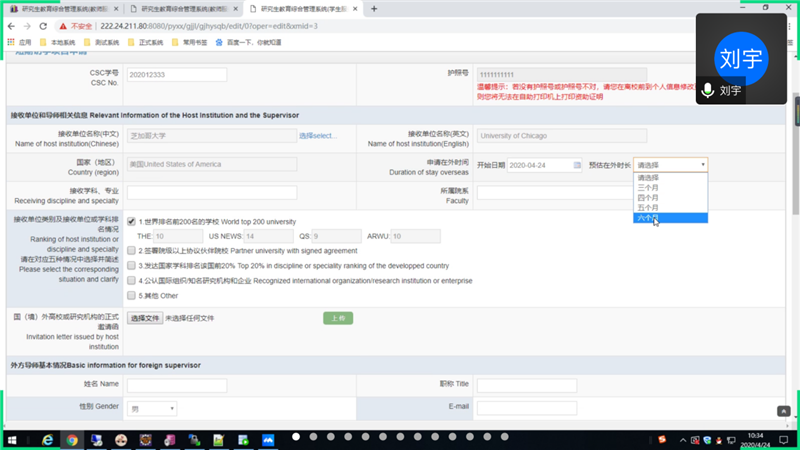Switch to the second browser tab
Viewport: 800px width, 450px height.
[x=184, y=9]
